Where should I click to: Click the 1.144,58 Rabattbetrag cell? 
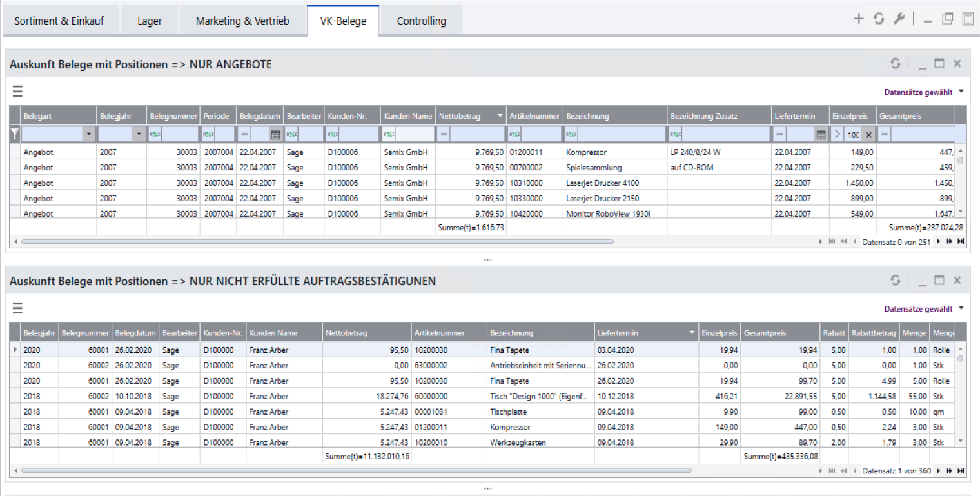coord(874,396)
